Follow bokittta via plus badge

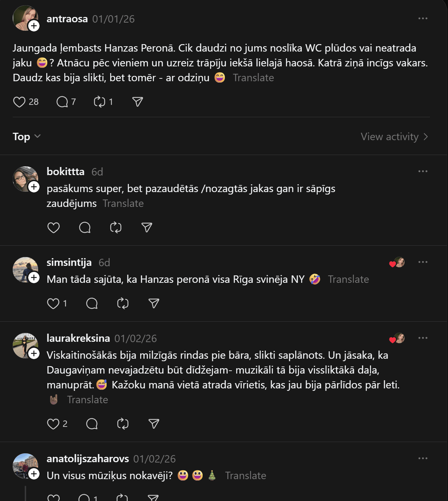click(34, 187)
